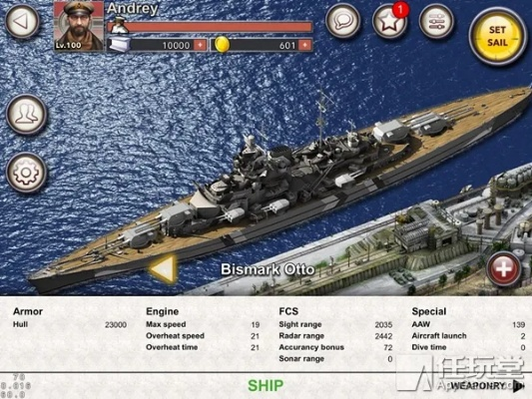Image resolution: width=532 pixels, height=399 pixels.
Task: Select previous ship with yellow arrow
Action: tap(164, 269)
